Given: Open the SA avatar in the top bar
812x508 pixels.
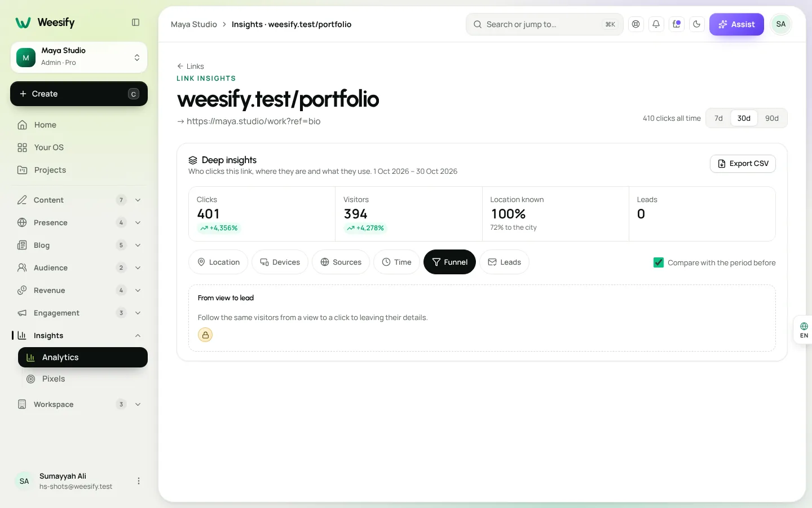Looking at the screenshot, I should tap(781, 24).
